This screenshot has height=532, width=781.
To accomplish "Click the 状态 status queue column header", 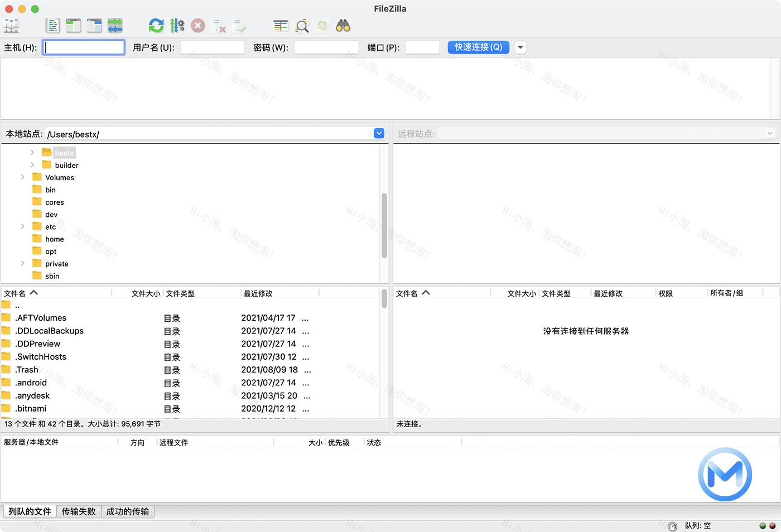I will (x=413, y=442).
